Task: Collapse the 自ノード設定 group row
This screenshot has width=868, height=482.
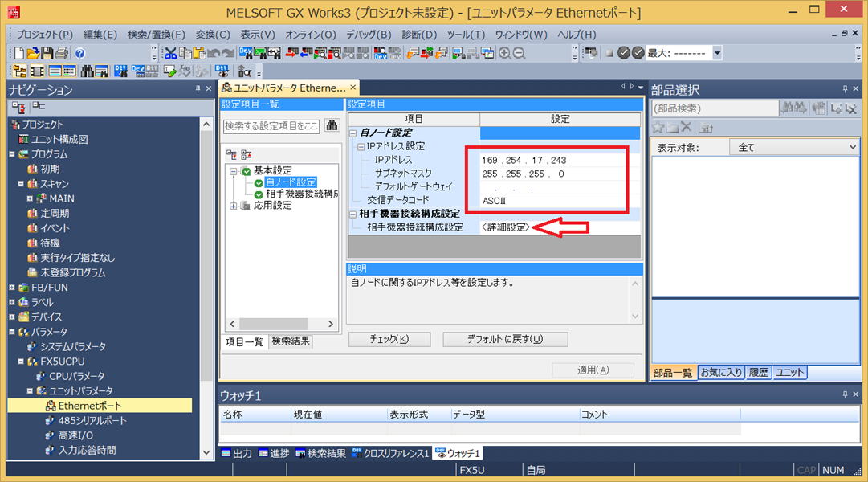Action: [353, 133]
